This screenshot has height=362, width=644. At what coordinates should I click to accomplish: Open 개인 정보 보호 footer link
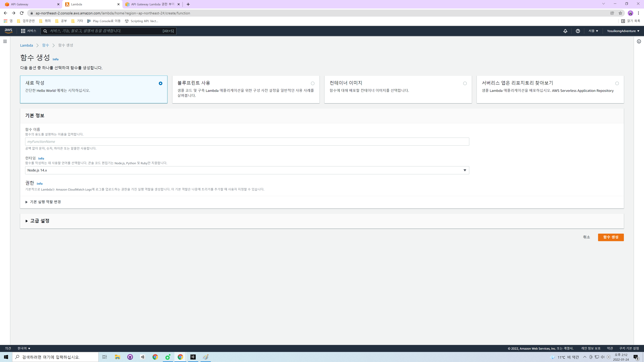pyautogui.click(x=591, y=348)
